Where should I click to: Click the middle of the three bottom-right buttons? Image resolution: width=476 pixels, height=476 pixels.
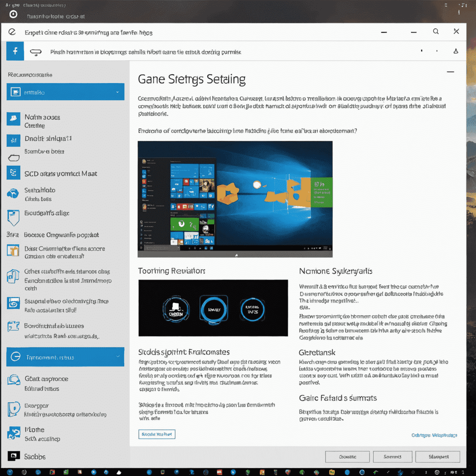(393, 457)
